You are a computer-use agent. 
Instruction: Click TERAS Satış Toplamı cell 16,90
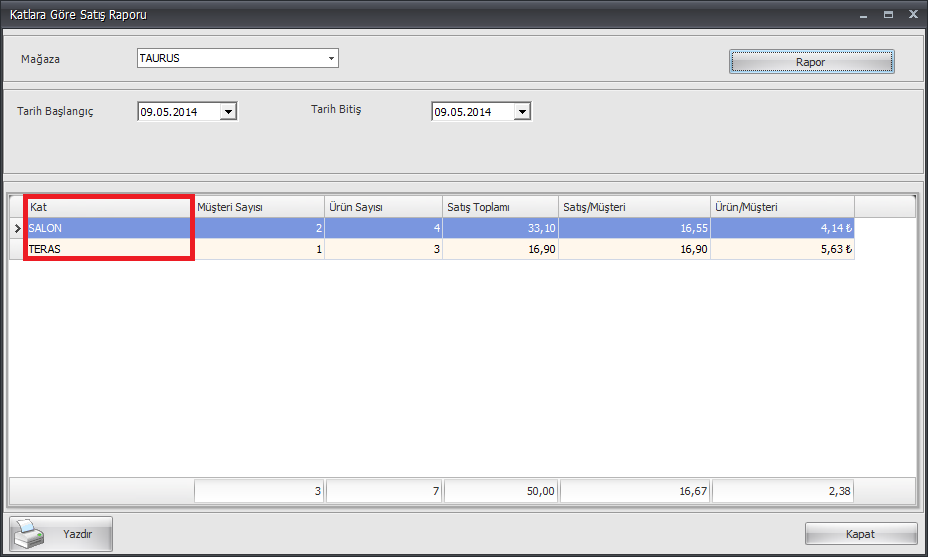501,249
